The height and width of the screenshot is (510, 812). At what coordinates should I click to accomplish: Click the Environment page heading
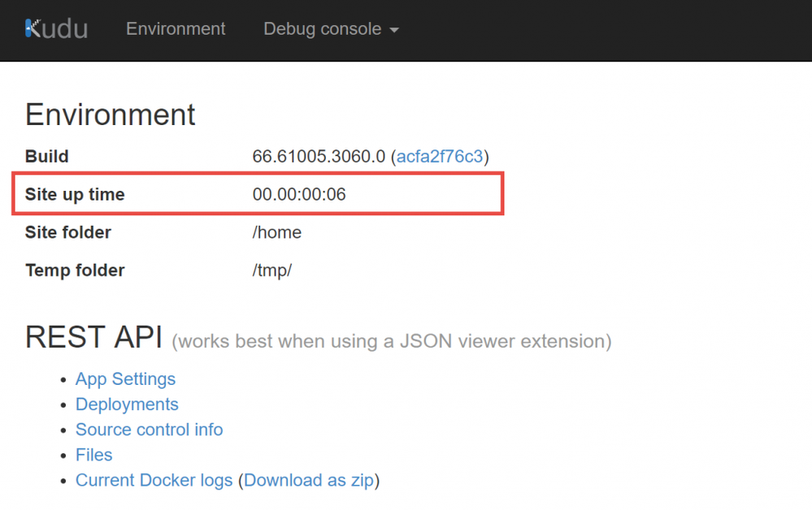111,115
